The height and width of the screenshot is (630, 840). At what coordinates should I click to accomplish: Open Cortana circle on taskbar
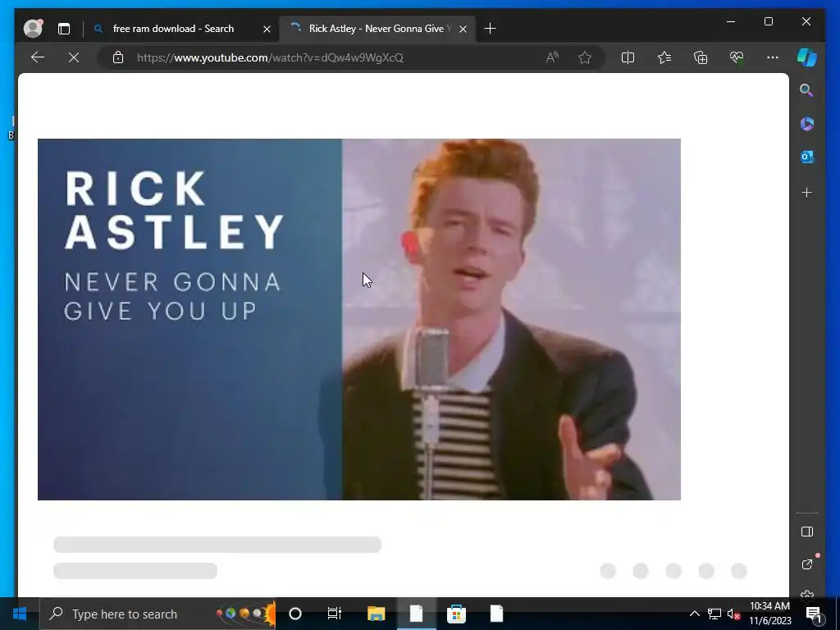[294, 614]
